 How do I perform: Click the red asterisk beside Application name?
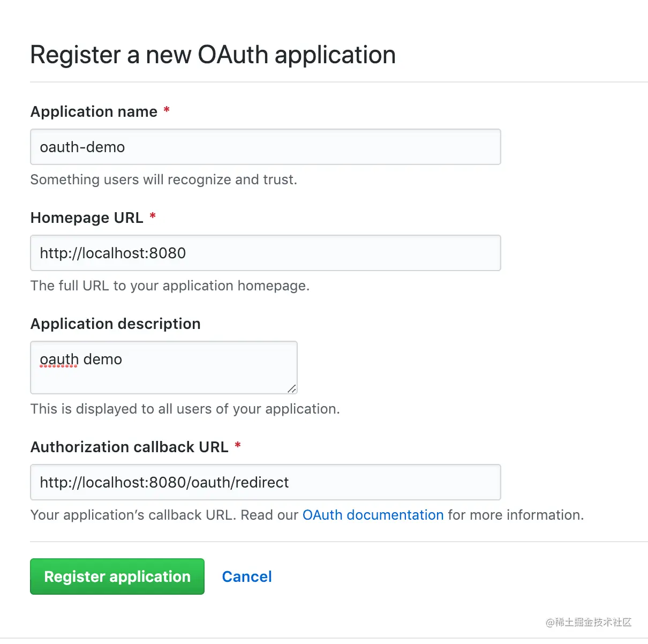tap(167, 110)
